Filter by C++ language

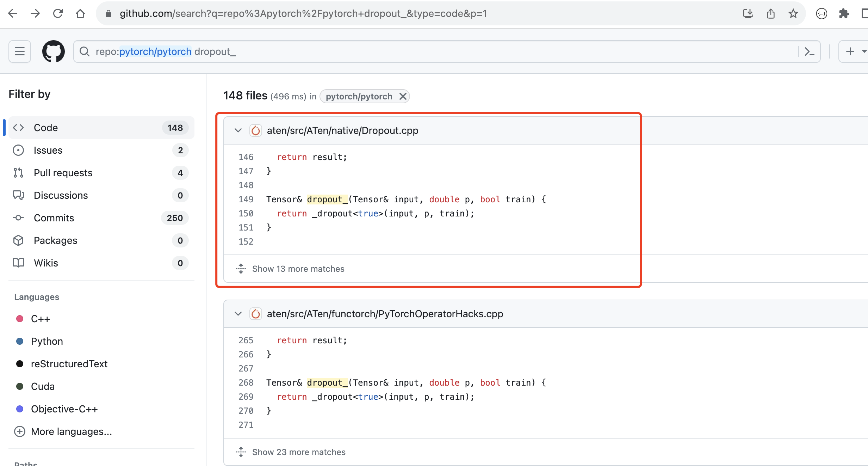pyautogui.click(x=40, y=319)
